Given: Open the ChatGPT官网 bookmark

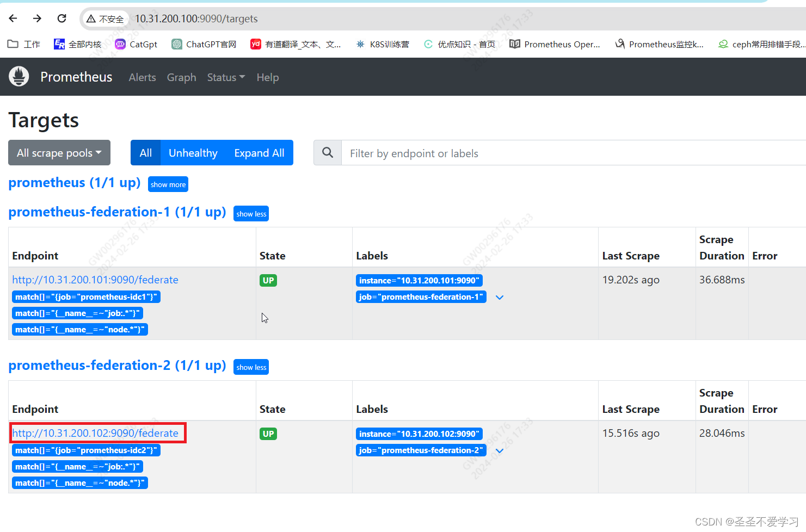Looking at the screenshot, I should click(x=204, y=45).
